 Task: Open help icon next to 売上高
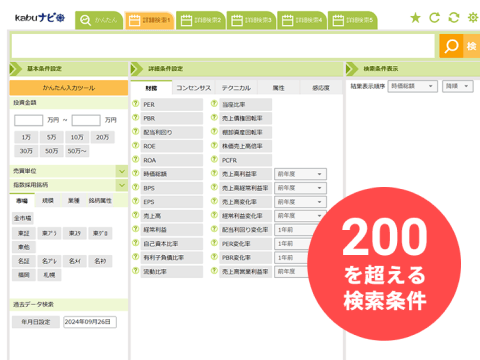[135, 215]
